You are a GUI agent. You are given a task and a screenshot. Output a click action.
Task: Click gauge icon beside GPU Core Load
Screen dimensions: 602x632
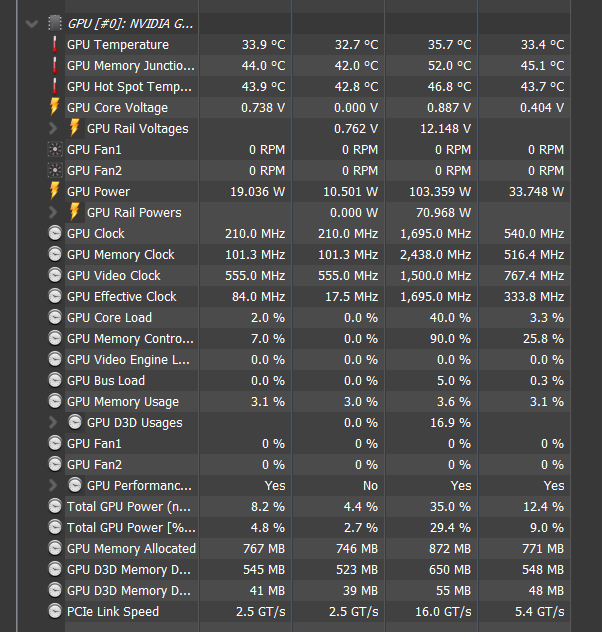[55, 318]
